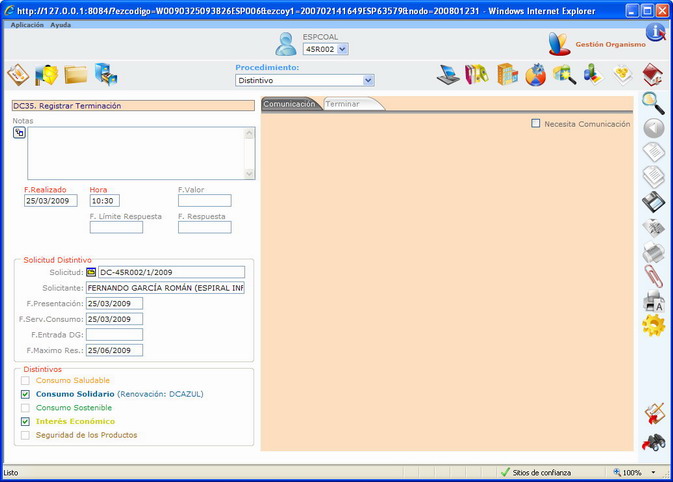Open settings with the yellow gear icon

coord(653,325)
